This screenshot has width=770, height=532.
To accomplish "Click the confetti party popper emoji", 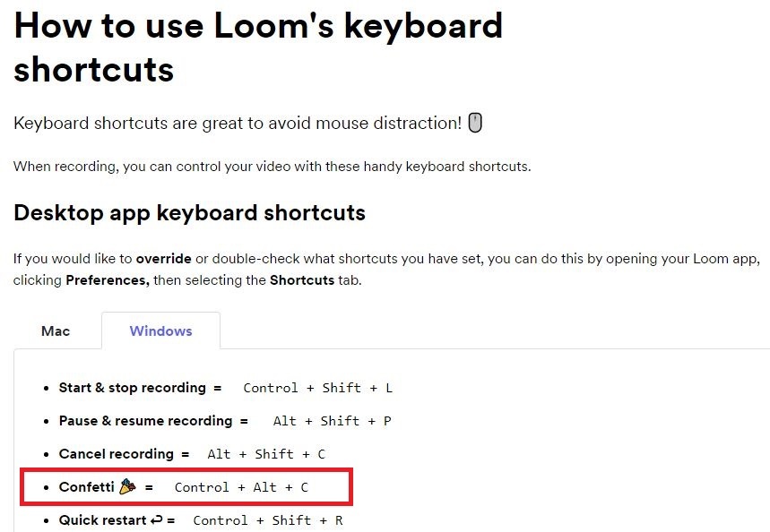I will click(127, 486).
